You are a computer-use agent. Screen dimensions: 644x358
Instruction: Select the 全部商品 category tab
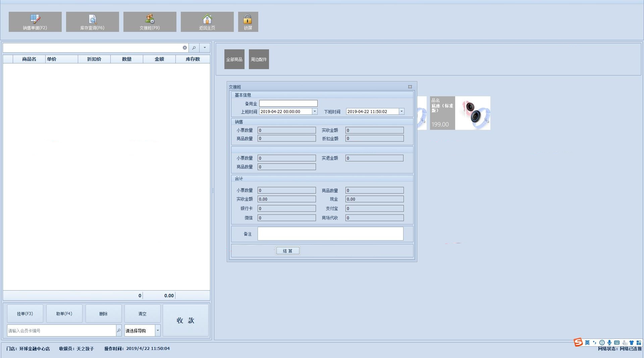(x=234, y=59)
